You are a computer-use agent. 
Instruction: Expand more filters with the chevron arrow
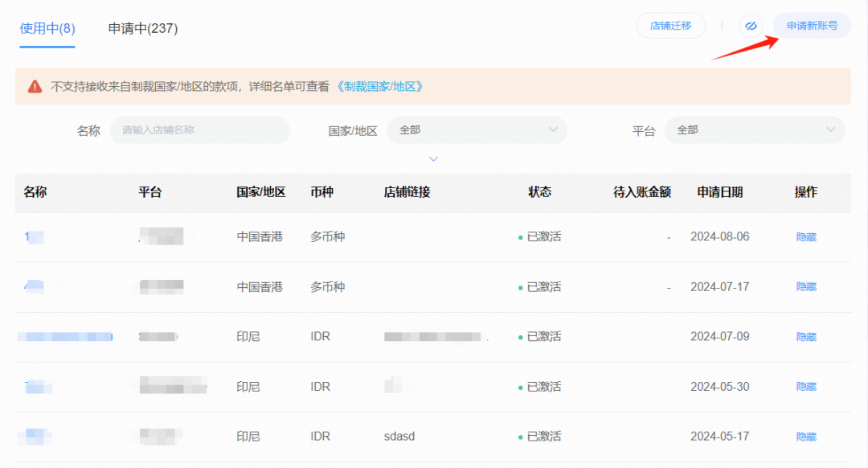[433, 159]
